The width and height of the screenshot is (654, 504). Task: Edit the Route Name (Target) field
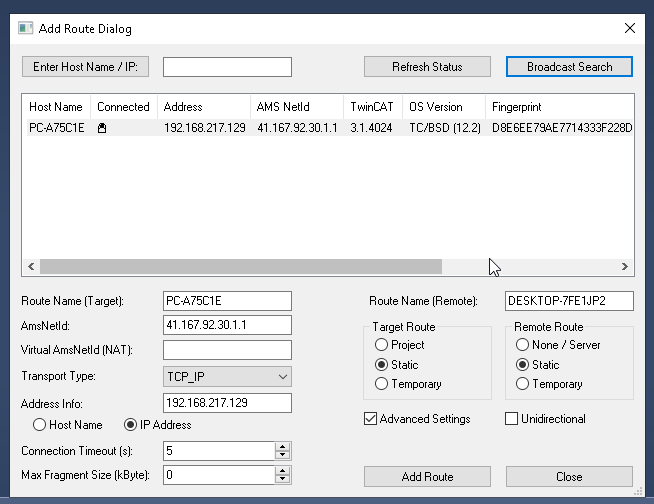click(x=227, y=301)
